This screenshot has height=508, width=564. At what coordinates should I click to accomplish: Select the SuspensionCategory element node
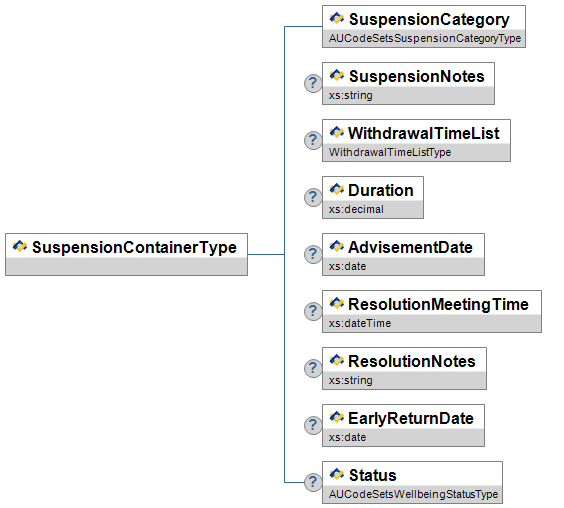click(424, 26)
